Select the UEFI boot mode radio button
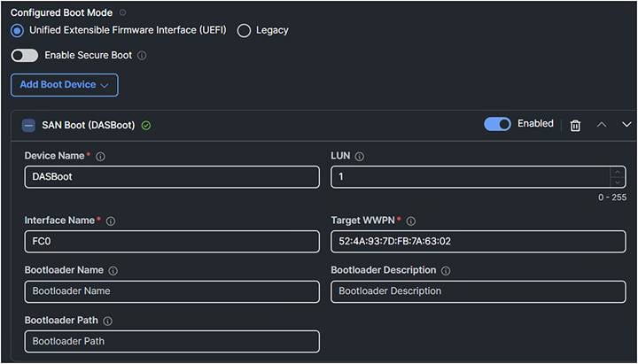 pos(18,30)
